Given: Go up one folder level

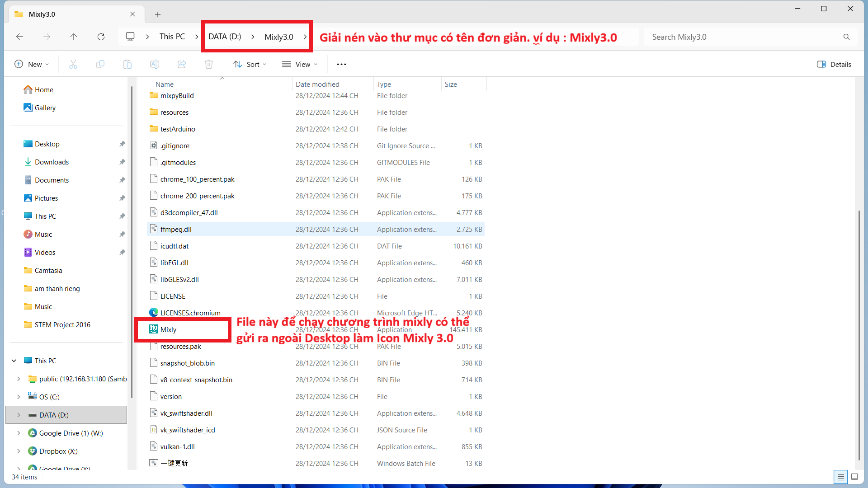Looking at the screenshot, I should click(74, 37).
